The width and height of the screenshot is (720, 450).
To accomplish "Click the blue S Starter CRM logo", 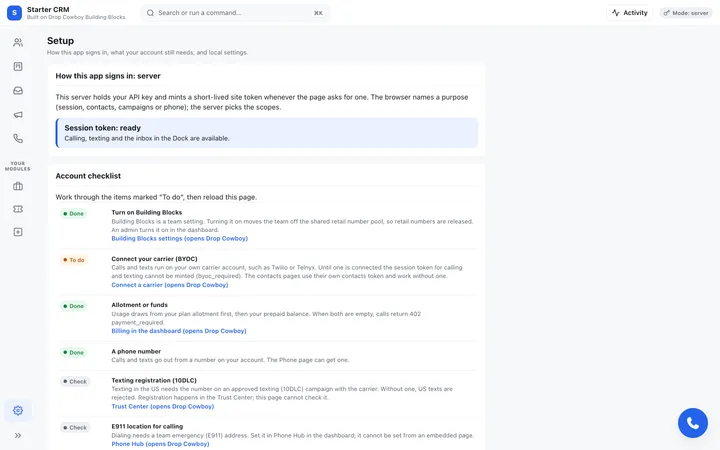I will [x=14, y=13].
